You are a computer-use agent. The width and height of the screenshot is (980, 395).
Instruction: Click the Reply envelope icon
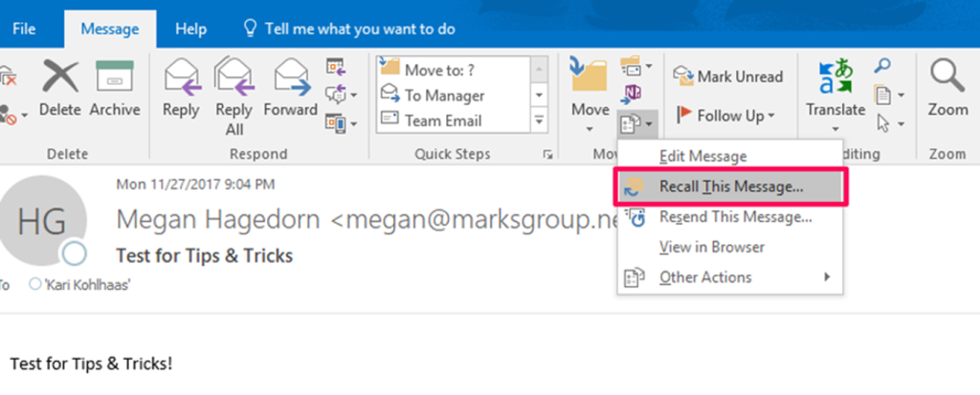pos(181,77)
